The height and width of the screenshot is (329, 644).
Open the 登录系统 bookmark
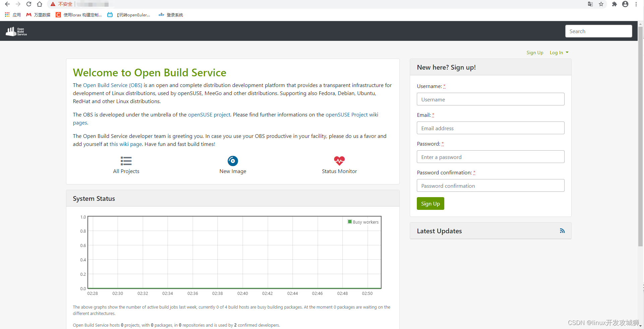171,15
